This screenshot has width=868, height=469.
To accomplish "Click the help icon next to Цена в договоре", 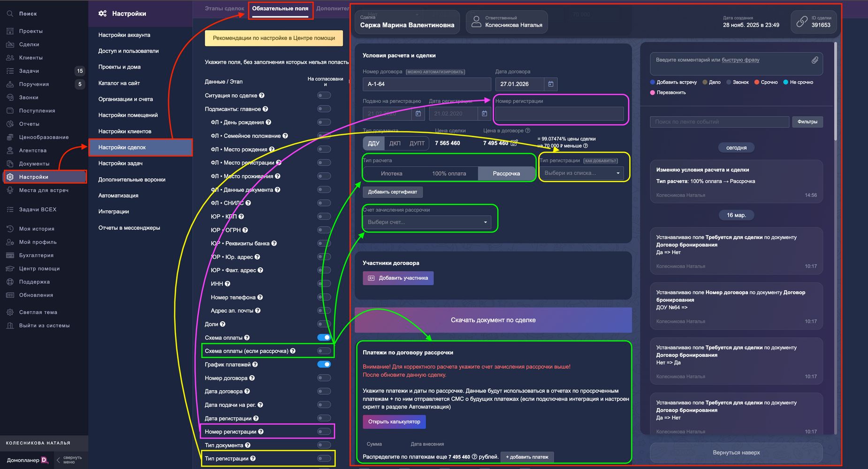I will coord(527,131).
